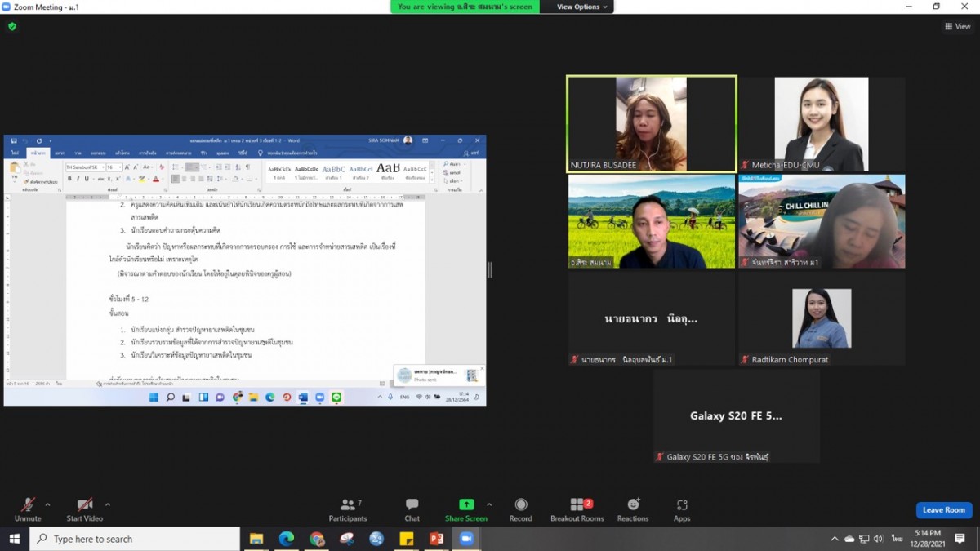
Task: Click the search icon in shared taskbar
Action: pyautogui.click(x=170, y=398)
